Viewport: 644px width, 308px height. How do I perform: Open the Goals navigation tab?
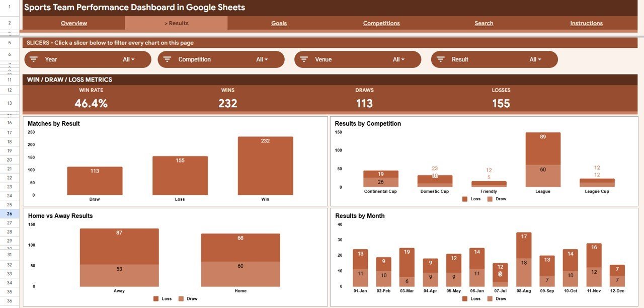[279, 23]
